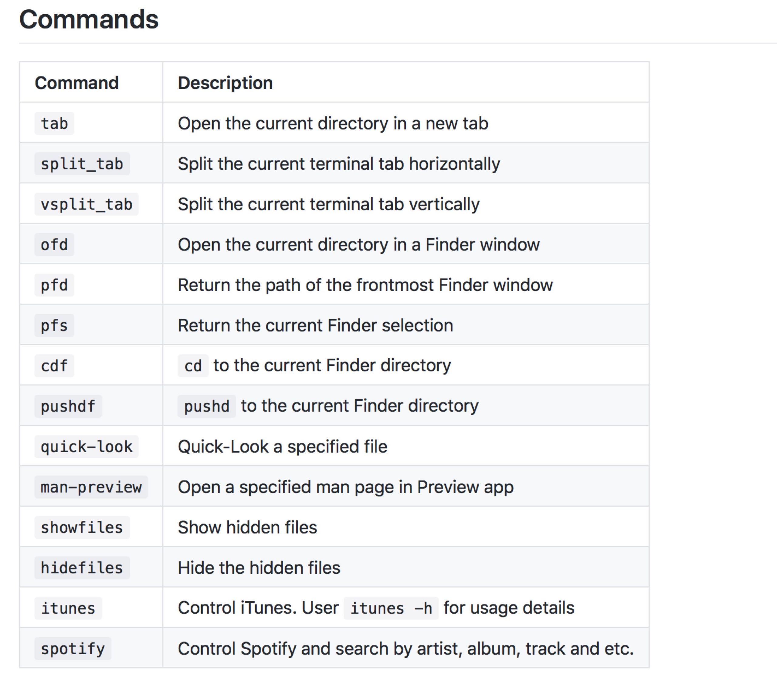Click the split_tab command code
The height and width of the screenshot is (700, 777).
click(82, 164)
